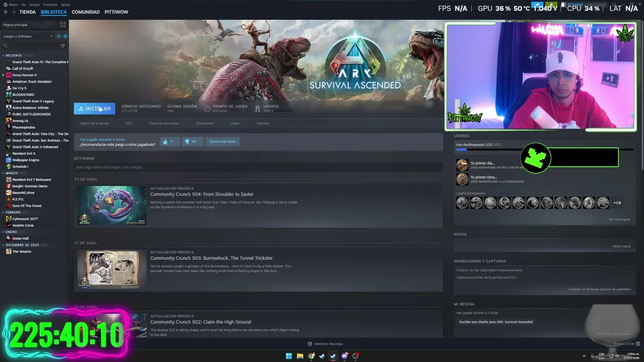Open the Windows Start menu

(289, 356)
